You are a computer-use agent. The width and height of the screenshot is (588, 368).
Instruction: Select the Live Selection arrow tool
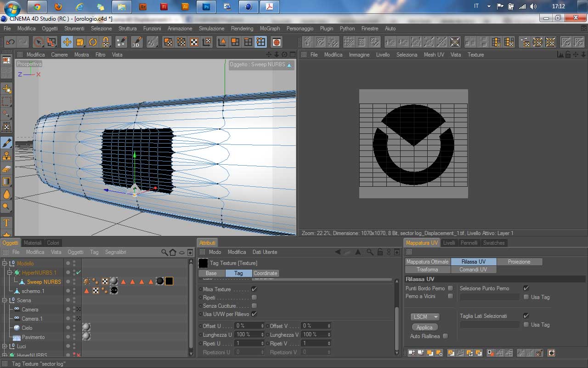(39, 42)
